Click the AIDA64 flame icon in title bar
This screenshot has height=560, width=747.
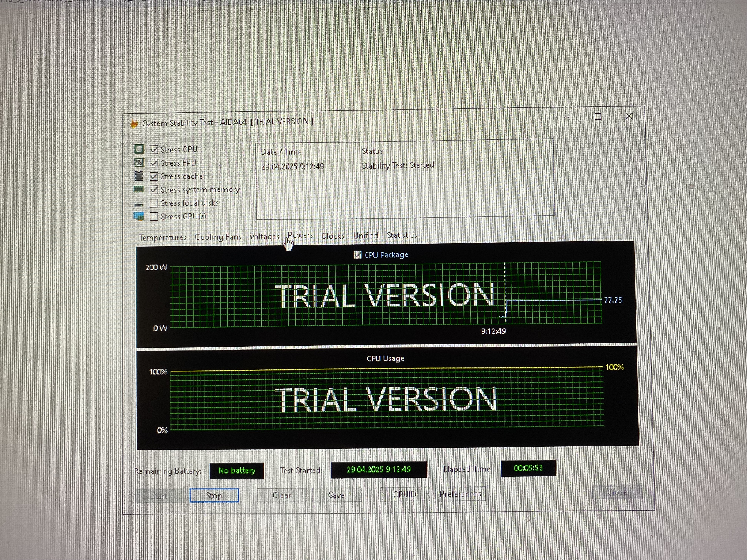click(134, 124)
